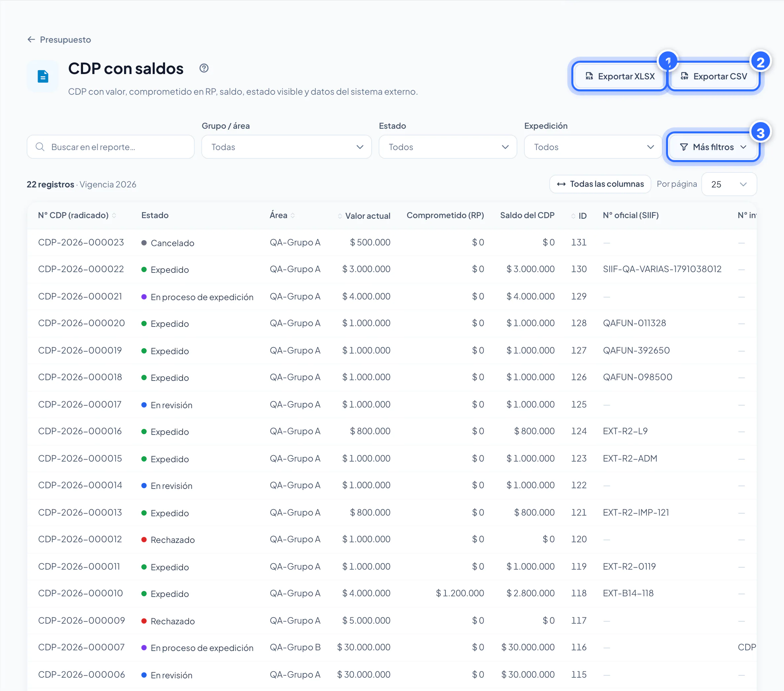Open the Grupo / área dropdown

[x=287, y=147]
